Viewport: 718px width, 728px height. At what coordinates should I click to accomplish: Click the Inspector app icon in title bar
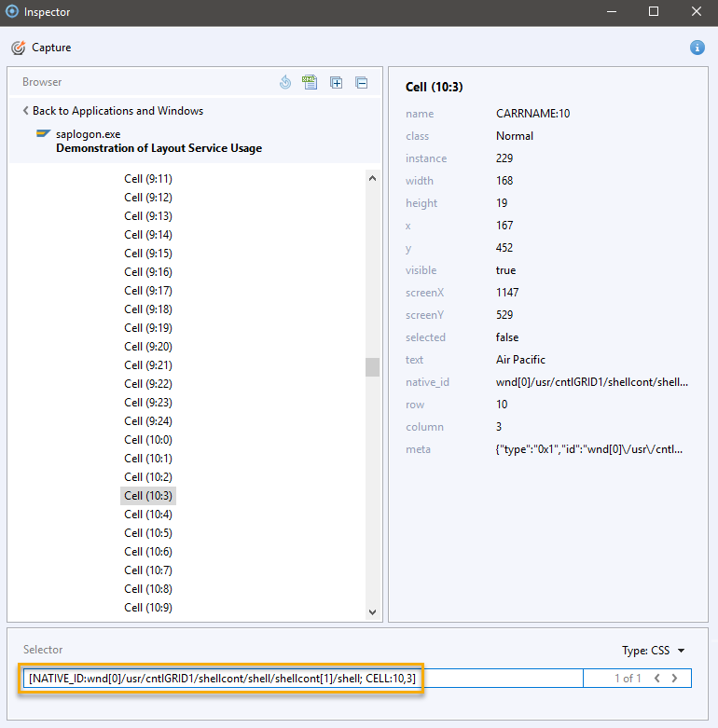[x=12, y=11]
